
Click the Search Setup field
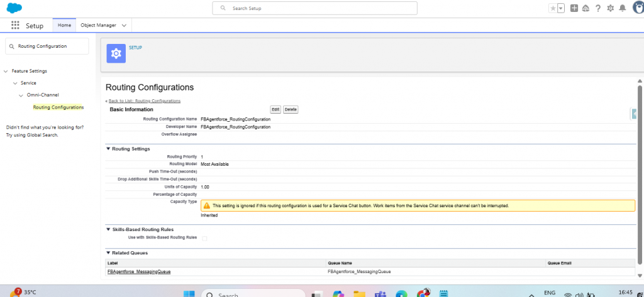click(314, 8)
